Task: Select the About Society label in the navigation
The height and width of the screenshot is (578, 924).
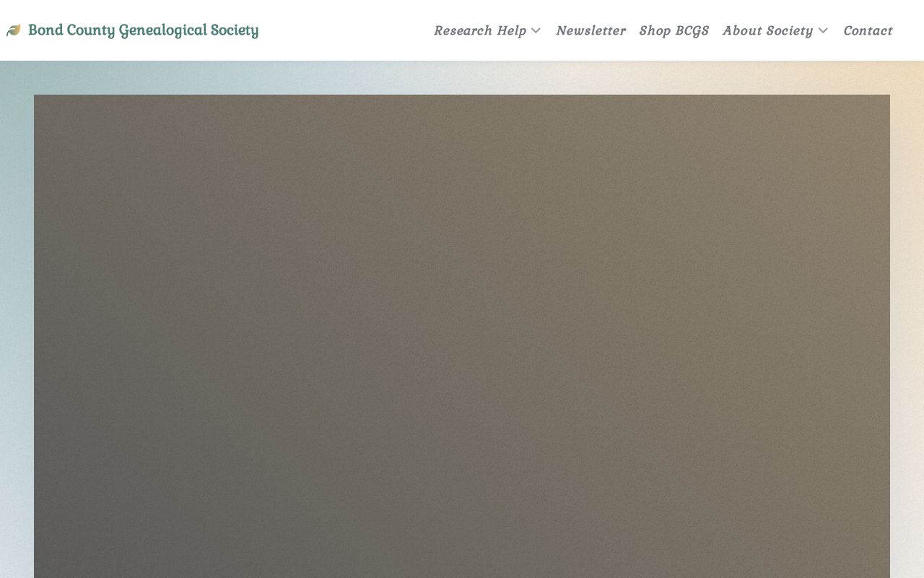Action: pos(767,30)
